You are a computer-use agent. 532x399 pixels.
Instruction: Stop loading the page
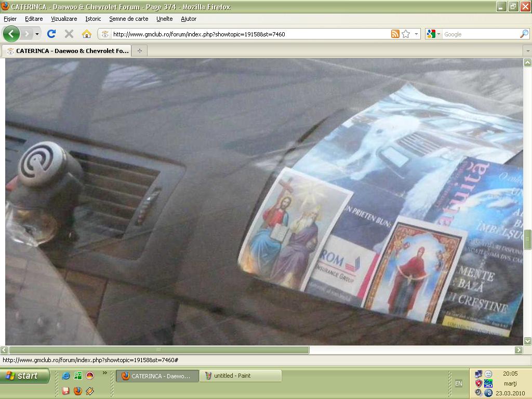coord(69,34)
